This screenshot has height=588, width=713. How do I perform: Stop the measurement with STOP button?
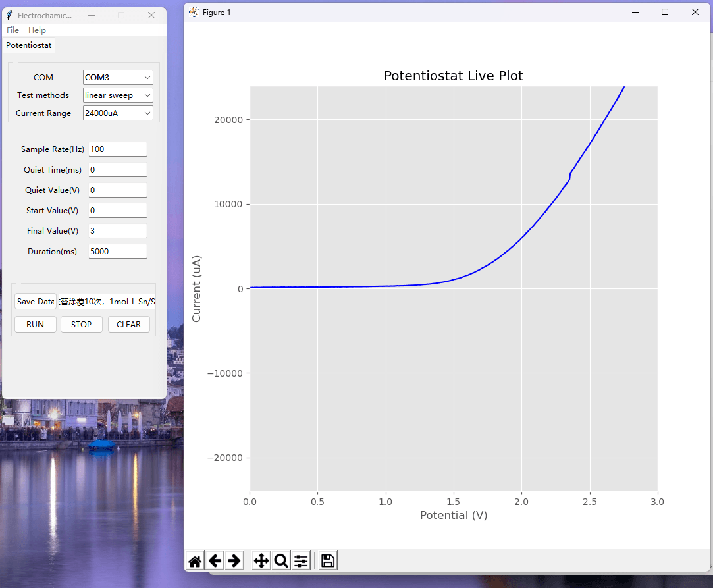point(82,324)
